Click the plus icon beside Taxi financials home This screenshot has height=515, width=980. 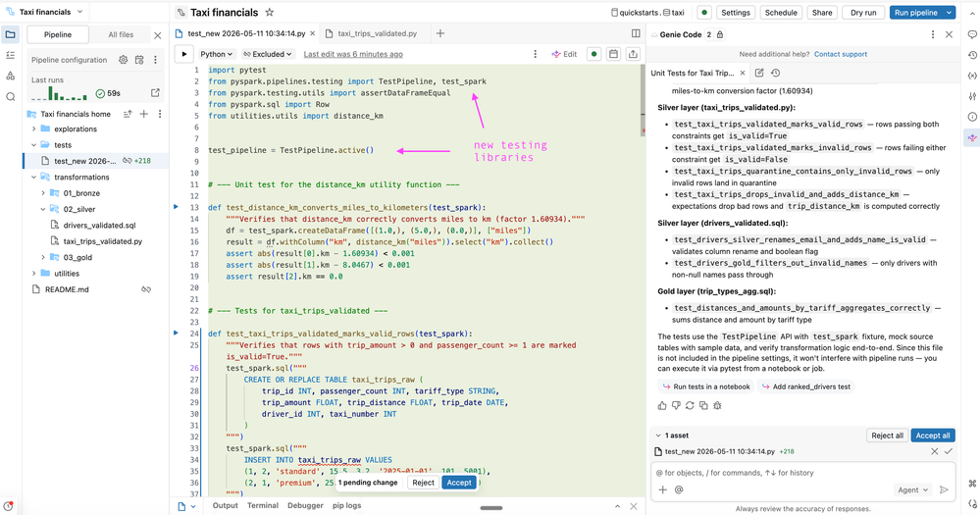click(x=144, y=114)
